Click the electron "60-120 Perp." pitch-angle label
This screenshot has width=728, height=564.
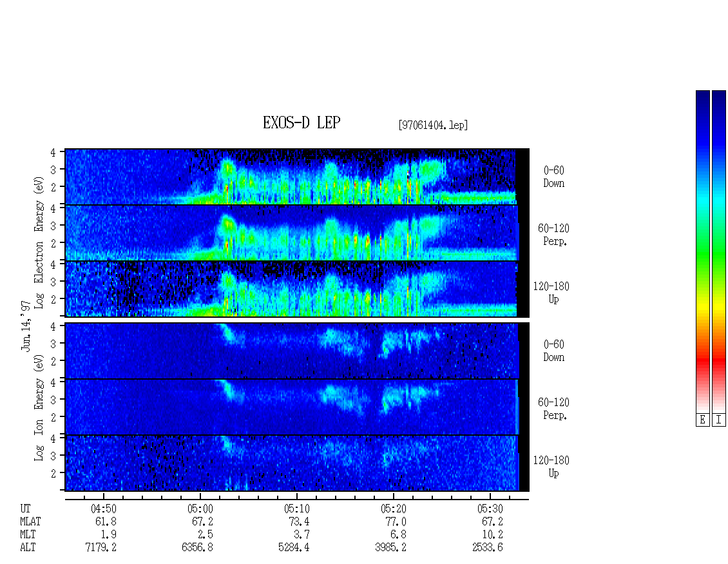click(553, 235)
